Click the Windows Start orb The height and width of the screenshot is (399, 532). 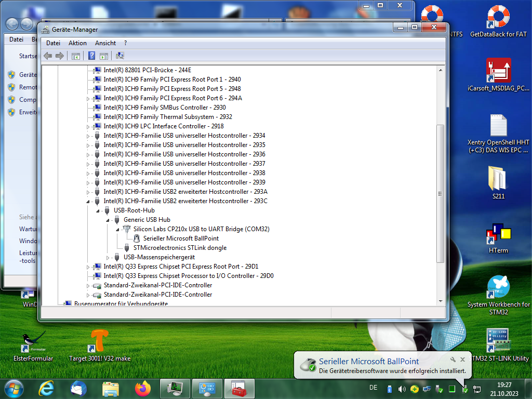14,389
